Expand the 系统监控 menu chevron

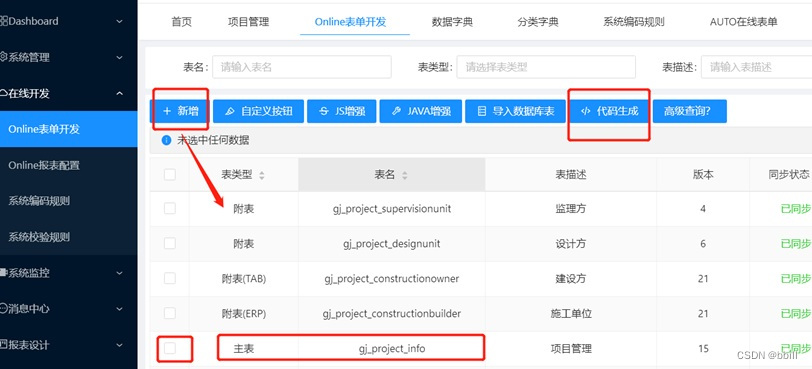point(120,273)
